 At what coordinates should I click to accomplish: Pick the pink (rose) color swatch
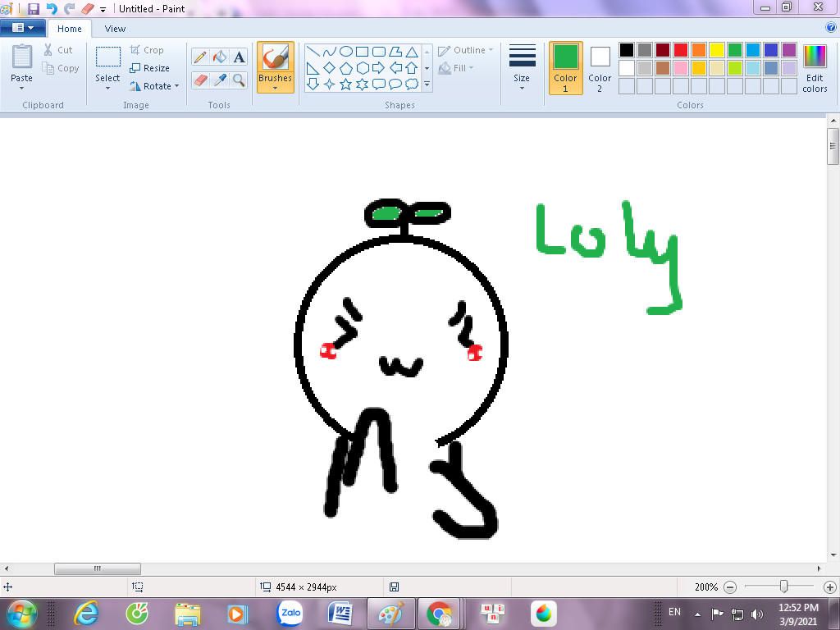[681, 68]
